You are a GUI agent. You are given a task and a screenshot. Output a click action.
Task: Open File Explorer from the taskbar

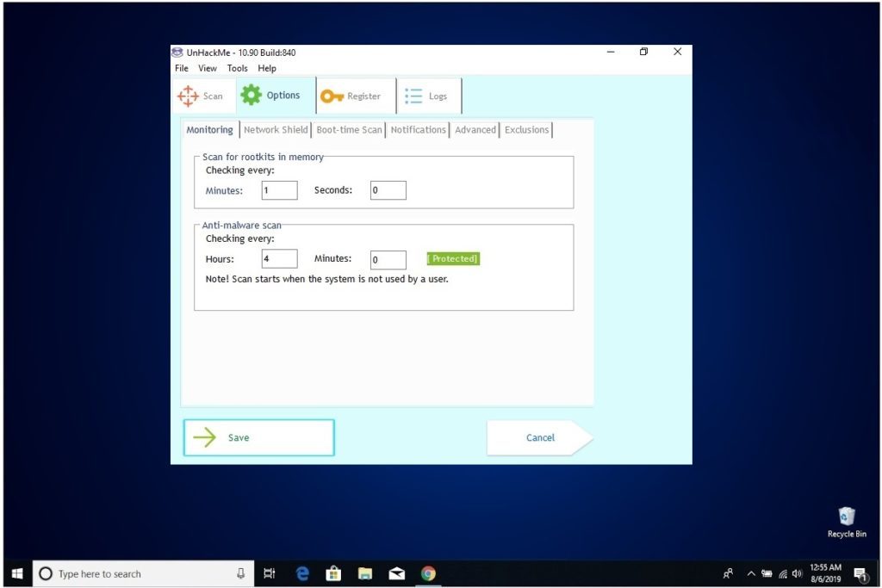365,573
